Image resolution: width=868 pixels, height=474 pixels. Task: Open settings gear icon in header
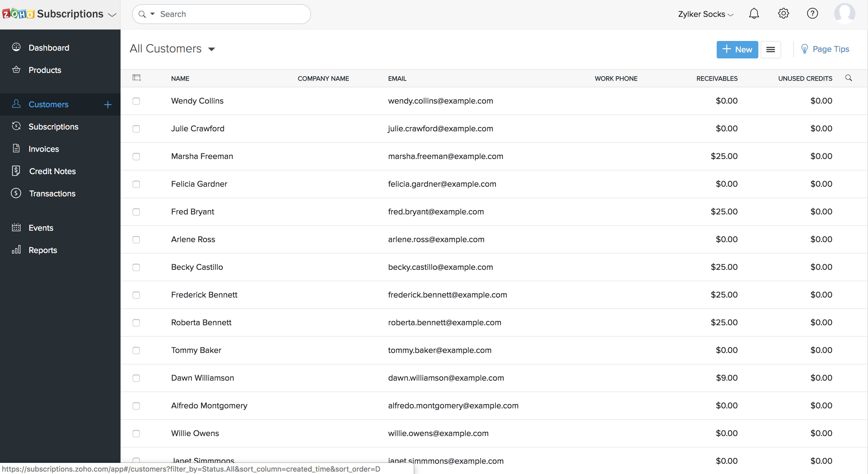click(x=783, y=14)
